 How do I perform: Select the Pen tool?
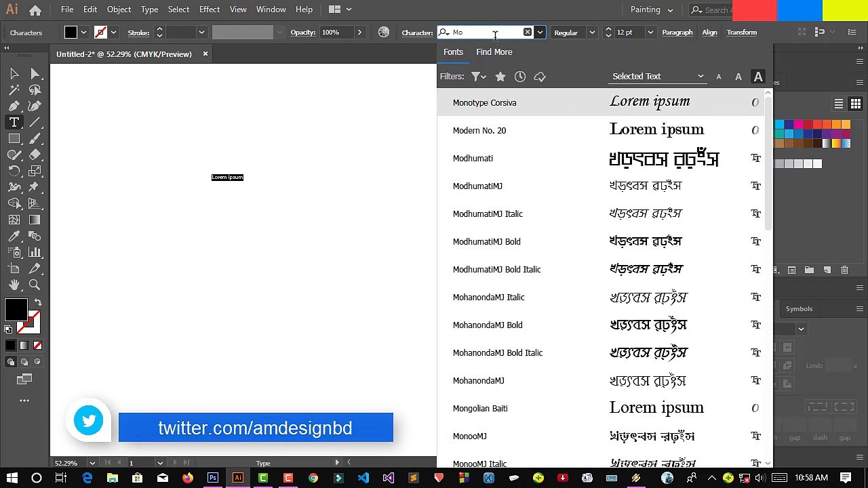click(x=14, y=106)
